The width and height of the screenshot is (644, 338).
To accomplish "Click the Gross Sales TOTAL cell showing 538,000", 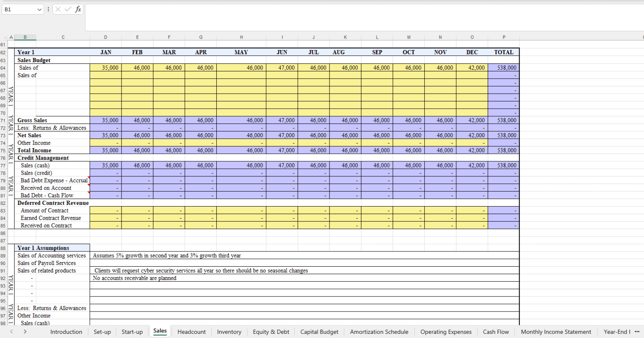I will (503, 120).
